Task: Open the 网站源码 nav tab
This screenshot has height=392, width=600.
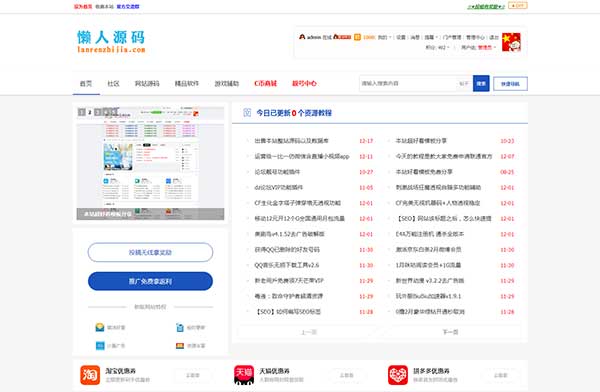Action: tap(147, 83)
